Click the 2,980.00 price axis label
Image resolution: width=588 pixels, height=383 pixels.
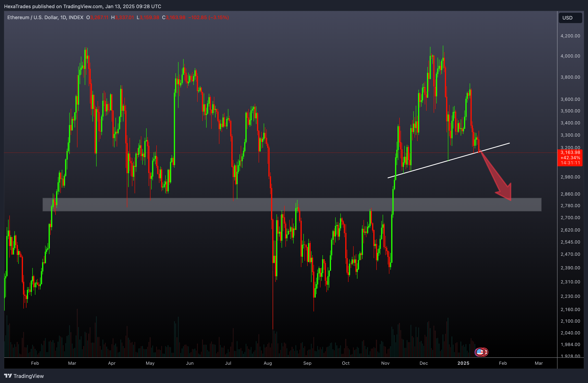tap(570, 177)
